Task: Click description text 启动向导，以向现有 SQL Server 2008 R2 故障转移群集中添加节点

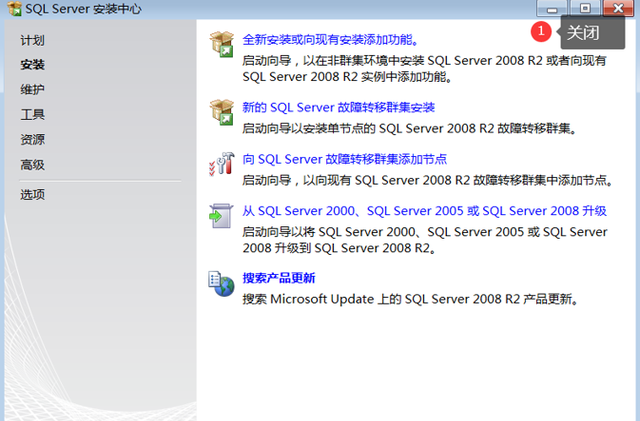Action: [428, 180]
